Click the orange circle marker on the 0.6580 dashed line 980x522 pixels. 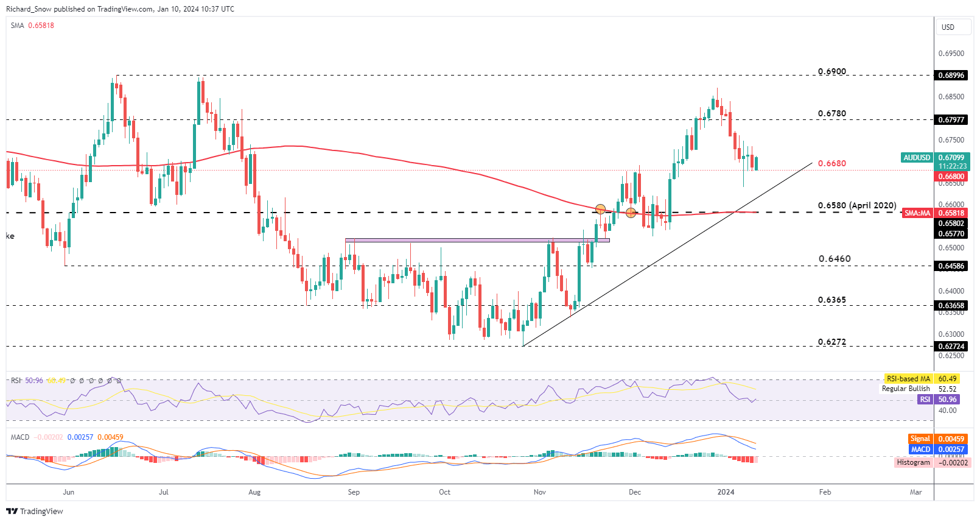(x=631, y=213)
